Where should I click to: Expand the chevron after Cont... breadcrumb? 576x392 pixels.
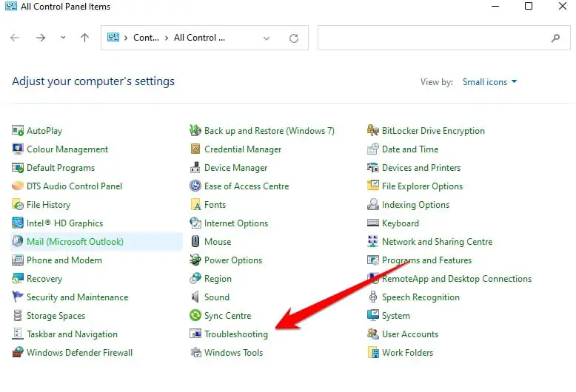[167, 38]
